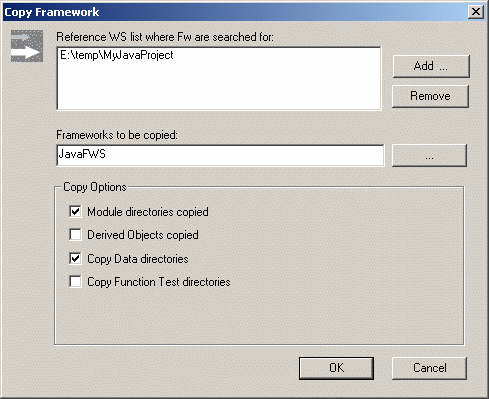Browse frameworks with the ellipsis button
This screenshot has height=399, width=489.
point(429,155)
